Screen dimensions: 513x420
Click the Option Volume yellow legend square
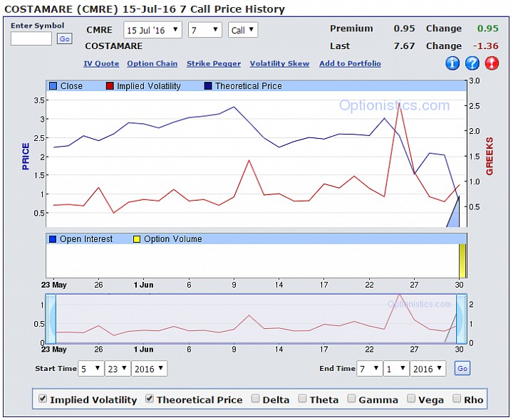tap(137, 239)
